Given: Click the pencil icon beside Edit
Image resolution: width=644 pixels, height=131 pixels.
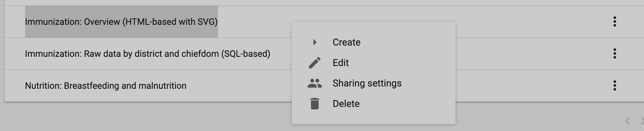Looking at the screenshot, I should (315, 63).
